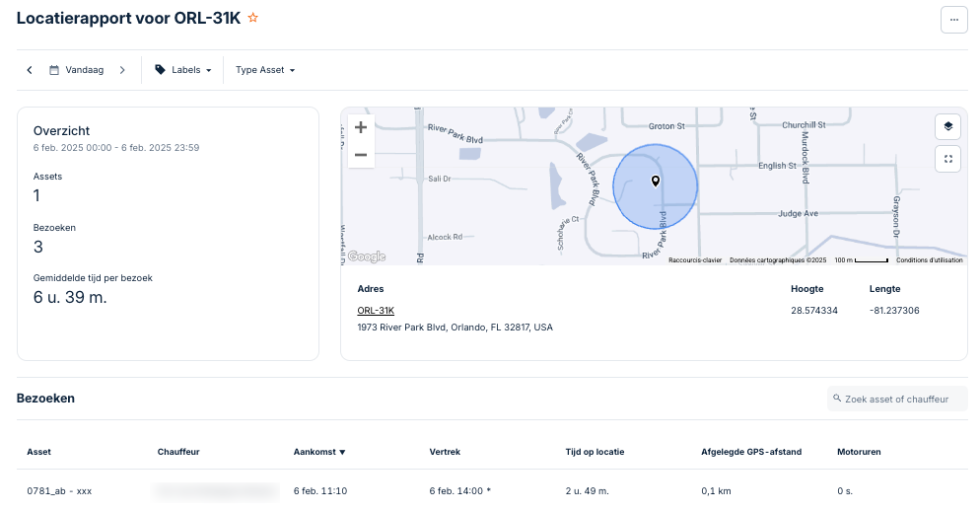Click the Asset column header
The width and height of the screenshot is (980, 512).
coord(38,452)
